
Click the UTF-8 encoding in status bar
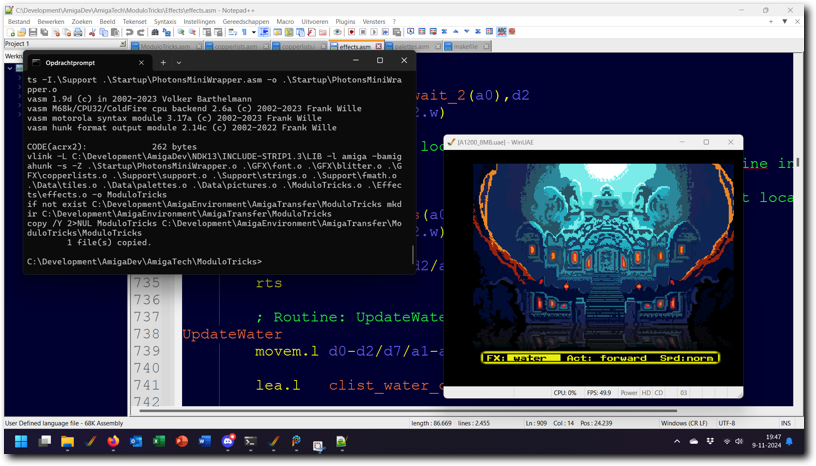coord(726,423)
